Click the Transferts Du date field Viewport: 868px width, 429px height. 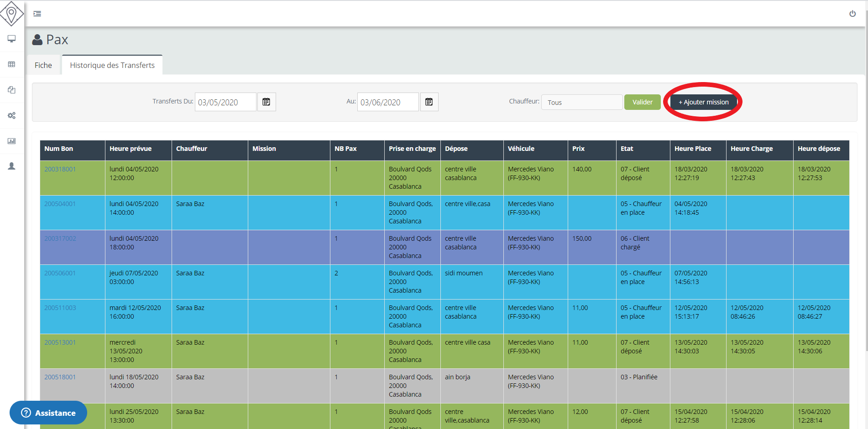pos(225,102)
